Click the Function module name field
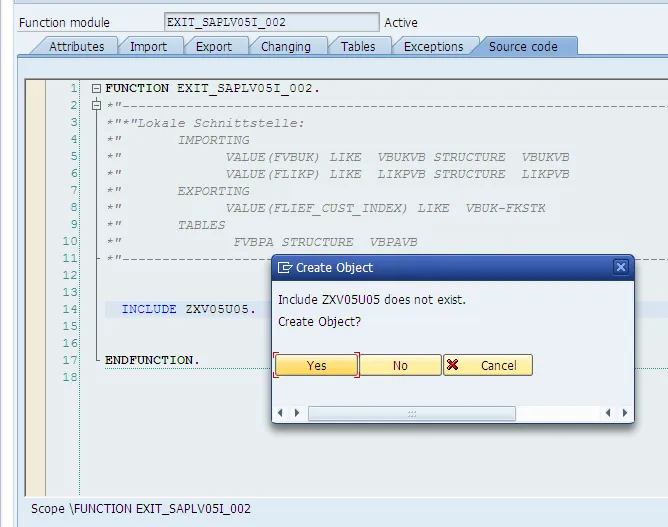This screenshot has width=668, height=527. coord(271,22)
